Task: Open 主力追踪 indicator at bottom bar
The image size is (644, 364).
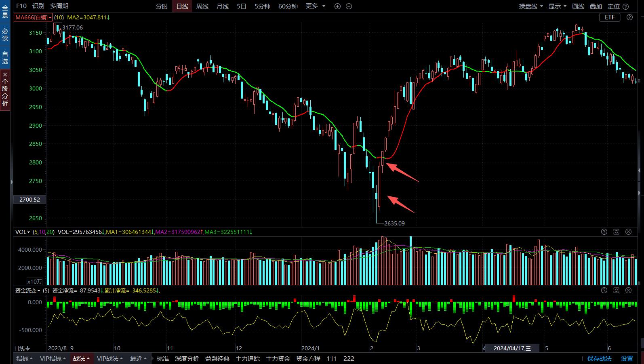Action: coord(248,358)
